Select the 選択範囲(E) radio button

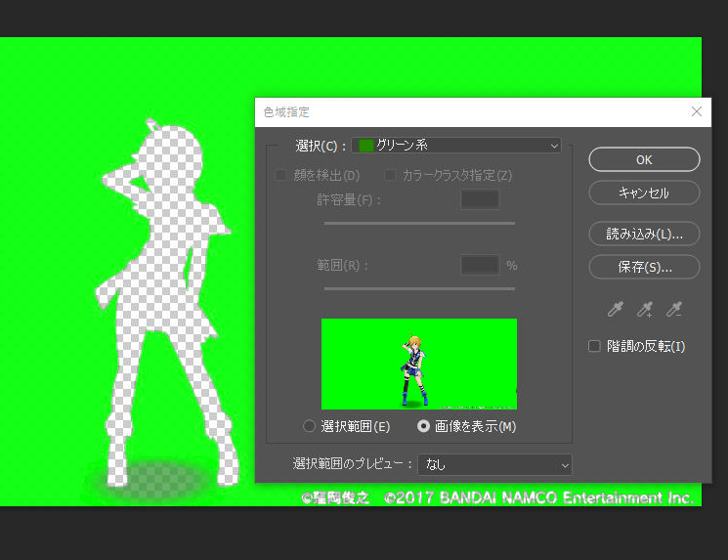309,426
